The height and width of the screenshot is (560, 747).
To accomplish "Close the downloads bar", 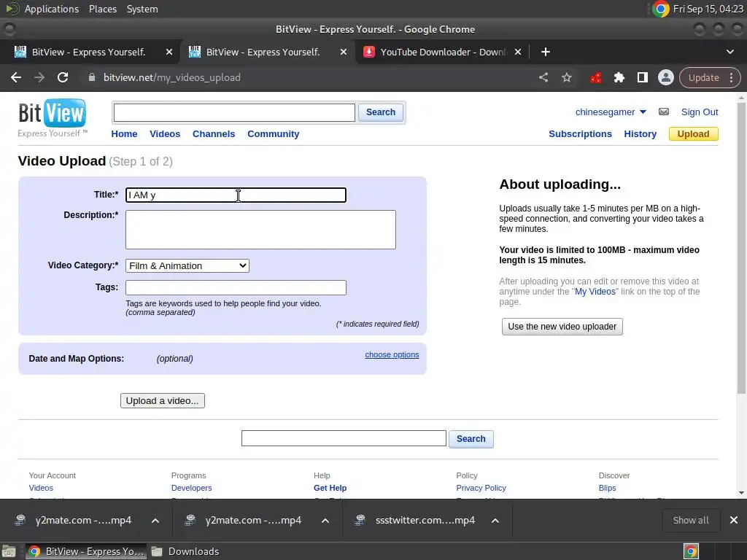I will 734,520.
